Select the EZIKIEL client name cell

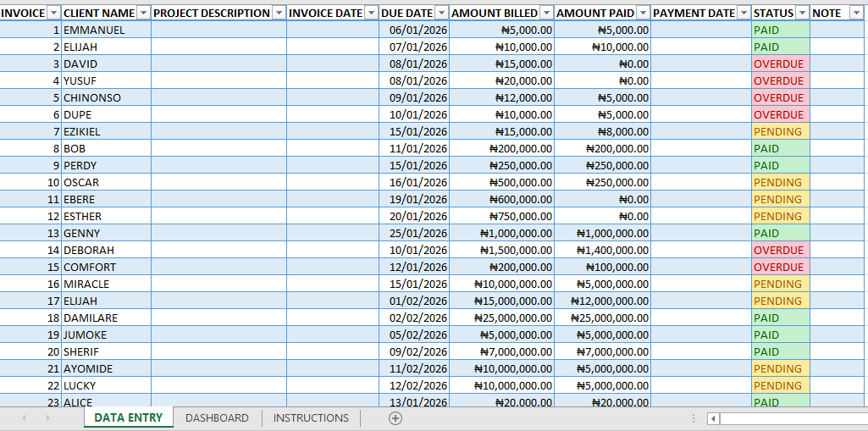point(106,132)
